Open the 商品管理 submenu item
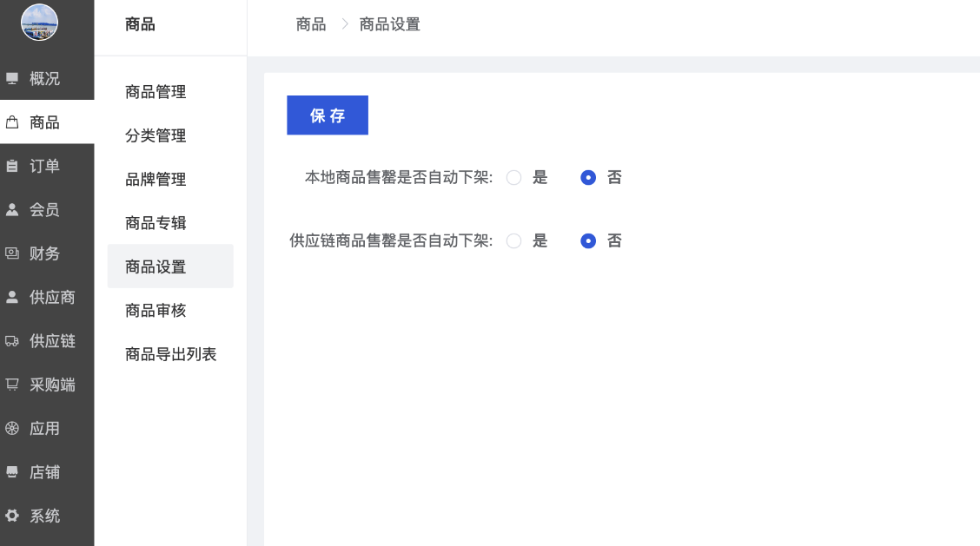The image size is (980, 546). click(x=156, y=92)
